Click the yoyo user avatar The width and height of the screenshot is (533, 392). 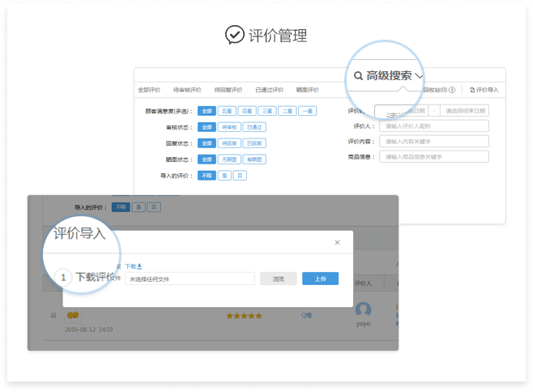click(364, 309)
